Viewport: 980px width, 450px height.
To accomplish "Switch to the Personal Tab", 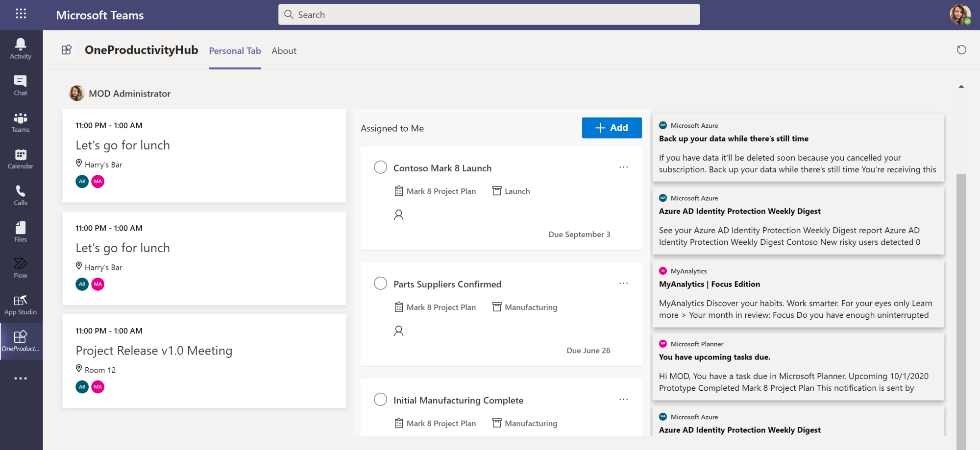I will tap(235, 51).
